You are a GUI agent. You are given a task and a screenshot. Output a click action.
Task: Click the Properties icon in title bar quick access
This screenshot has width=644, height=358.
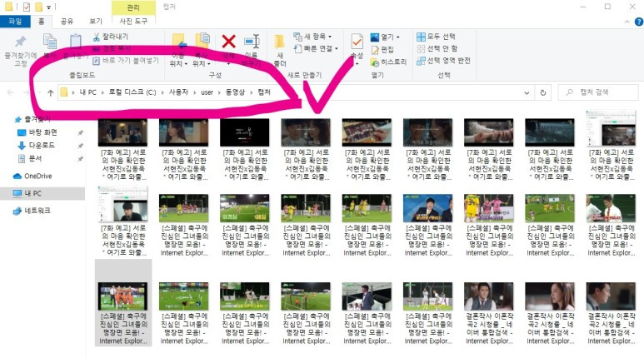(x=27, y=7)
